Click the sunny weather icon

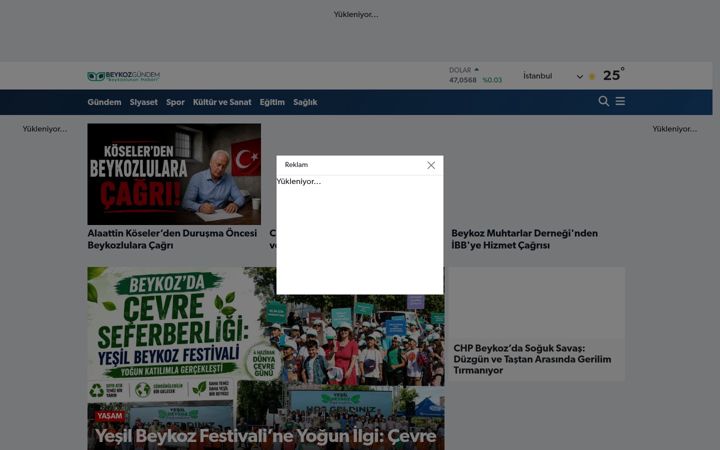(592, 76)
